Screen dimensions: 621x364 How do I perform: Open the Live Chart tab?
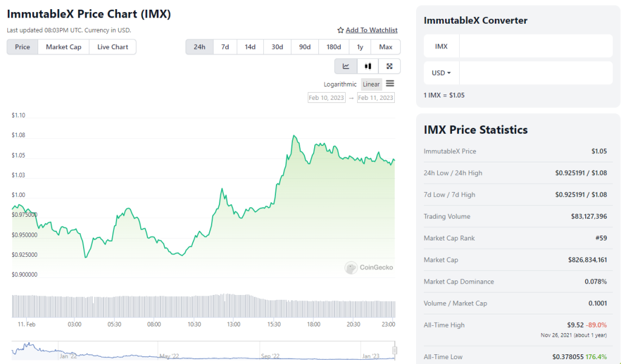[x=112, y=47]
